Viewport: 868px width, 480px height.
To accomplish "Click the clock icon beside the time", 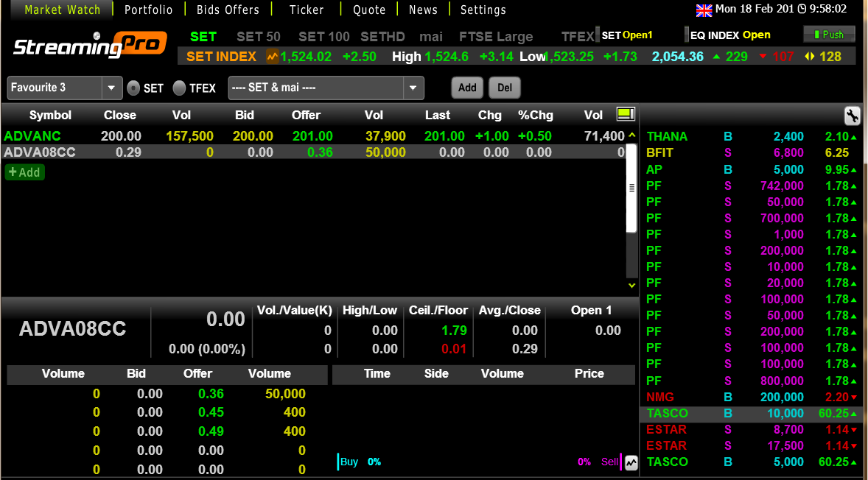I will tap(802, 10).
